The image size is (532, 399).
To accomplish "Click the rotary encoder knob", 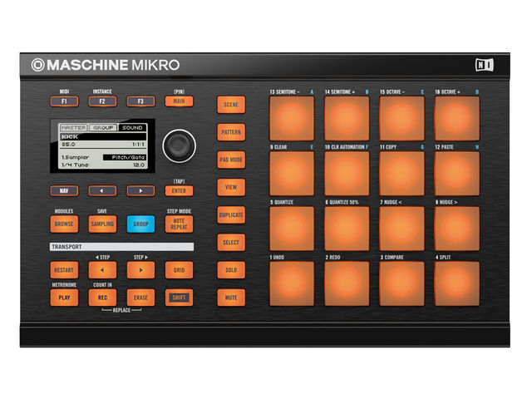I will (180, 146).
